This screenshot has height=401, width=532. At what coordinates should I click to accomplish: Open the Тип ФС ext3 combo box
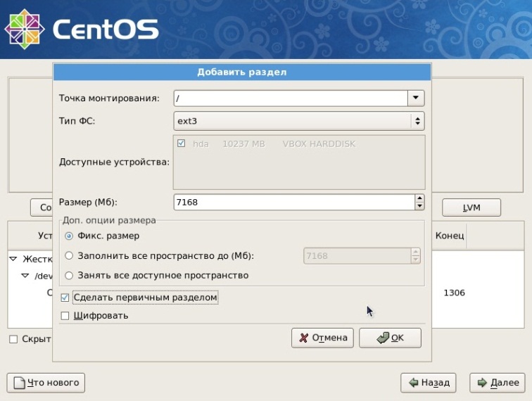pyautogui.click(x=299, y=121)
